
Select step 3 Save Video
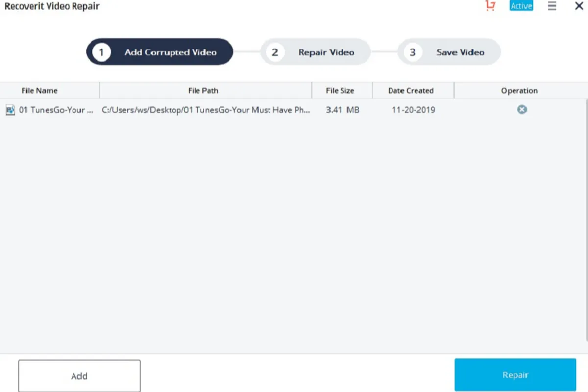449,52
